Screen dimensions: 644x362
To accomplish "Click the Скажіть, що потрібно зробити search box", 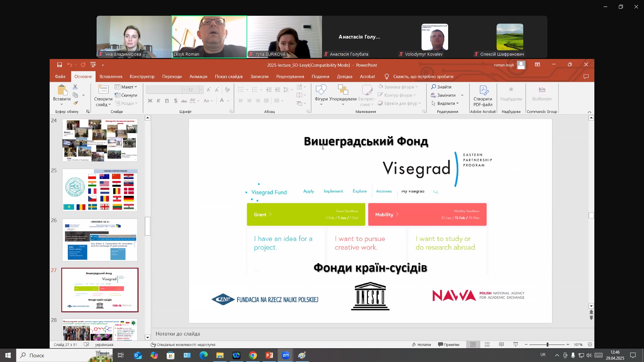I will tap(423, 76).
